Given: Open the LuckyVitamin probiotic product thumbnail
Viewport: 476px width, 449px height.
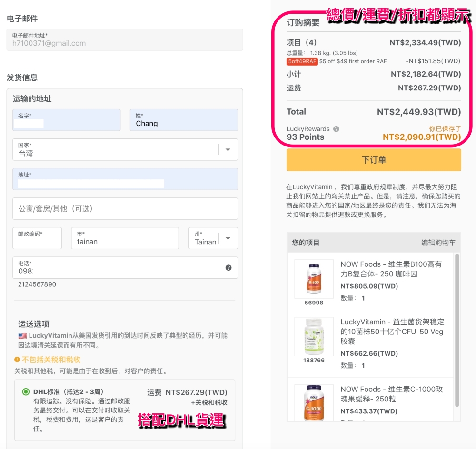Looking at the screenshot, I should (314, 337).
